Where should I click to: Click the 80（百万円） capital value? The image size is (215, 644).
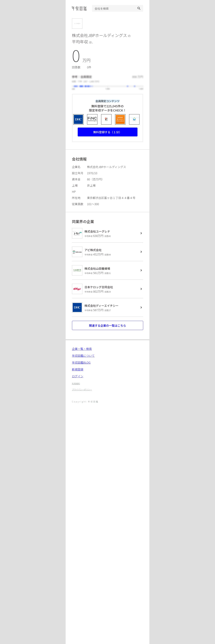pos(95,179)
